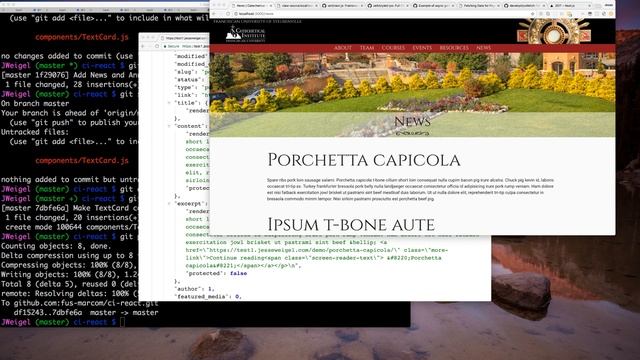
Task: Select the "df15243..7dbfe6a master -> master" line
Action: (86, 313)
